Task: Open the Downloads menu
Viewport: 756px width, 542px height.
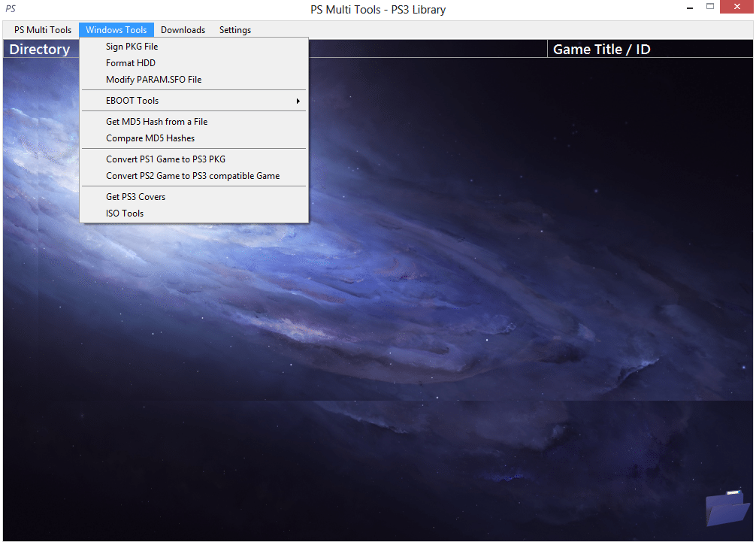Action: pyautogui.click(x=183, y=30)
